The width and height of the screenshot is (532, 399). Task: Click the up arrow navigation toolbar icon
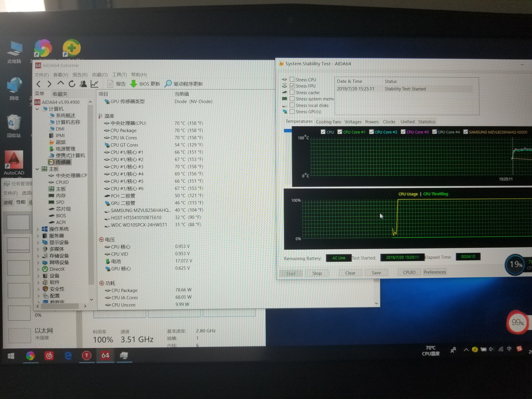click(x=61, y=84)
